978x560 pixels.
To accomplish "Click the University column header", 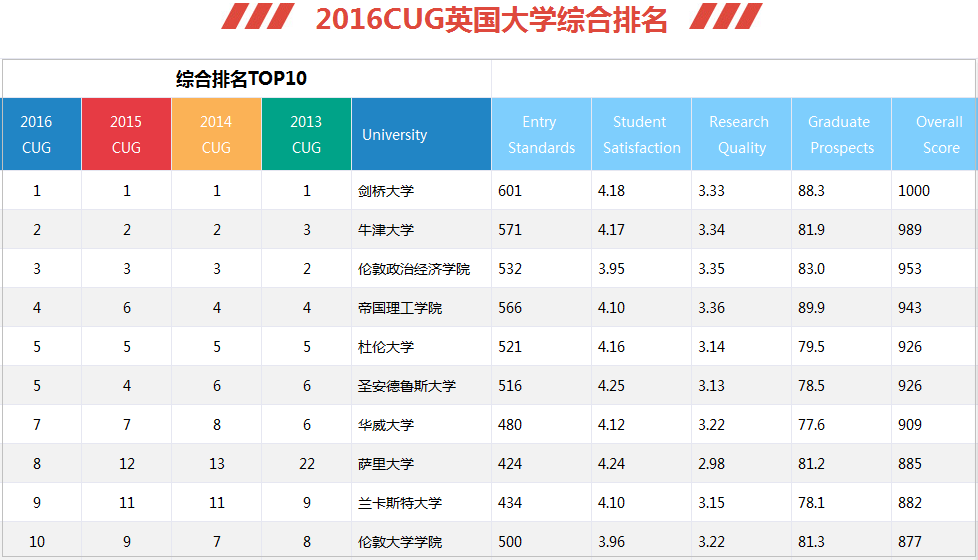I will pos(422,134).
